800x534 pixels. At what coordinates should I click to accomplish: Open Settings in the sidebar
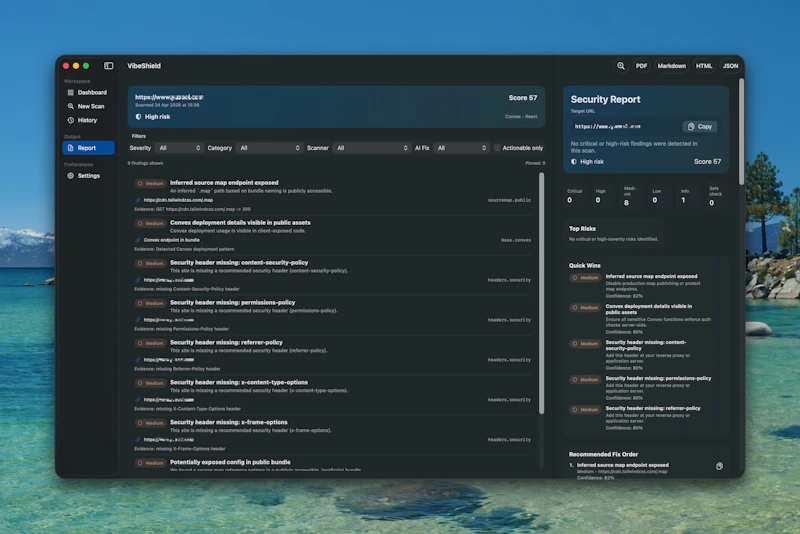(88, 175)
